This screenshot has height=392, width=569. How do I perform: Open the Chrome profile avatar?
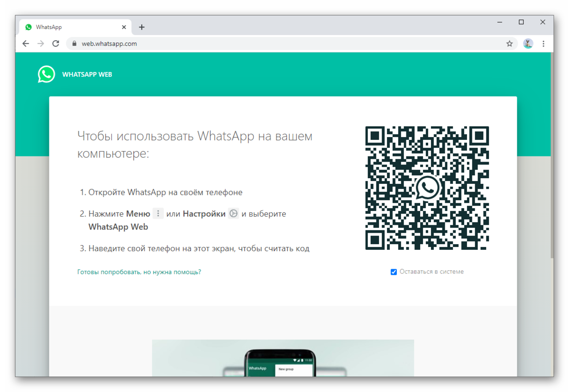[x=528, y=44]
